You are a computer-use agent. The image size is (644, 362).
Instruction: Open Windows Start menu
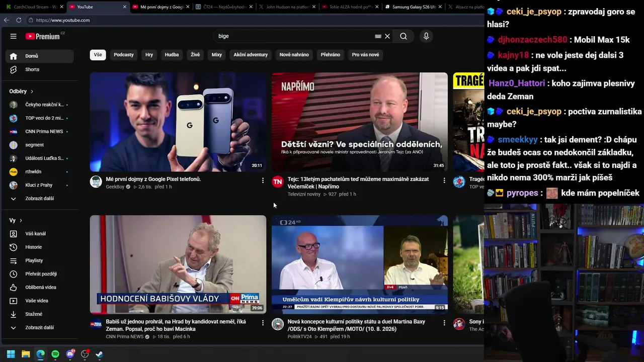11,354
